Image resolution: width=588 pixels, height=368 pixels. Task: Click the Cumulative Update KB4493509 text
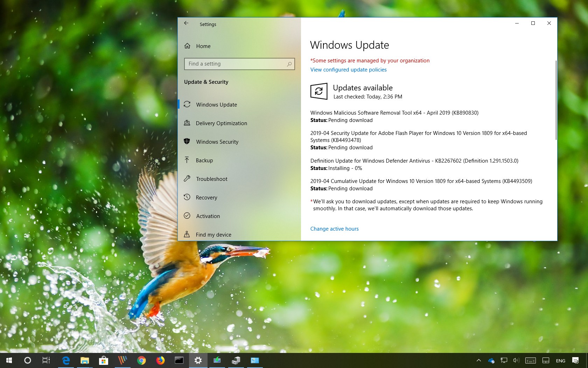click(x=421, y=181)
